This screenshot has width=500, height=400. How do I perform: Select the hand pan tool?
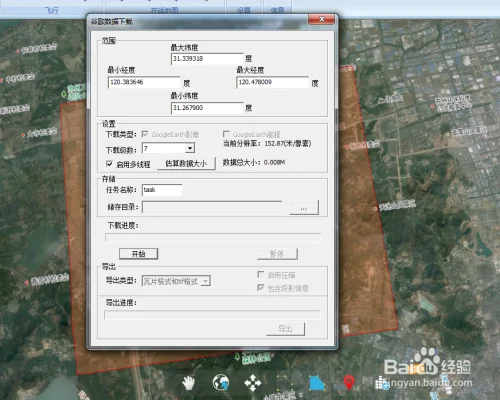point(188,382)
